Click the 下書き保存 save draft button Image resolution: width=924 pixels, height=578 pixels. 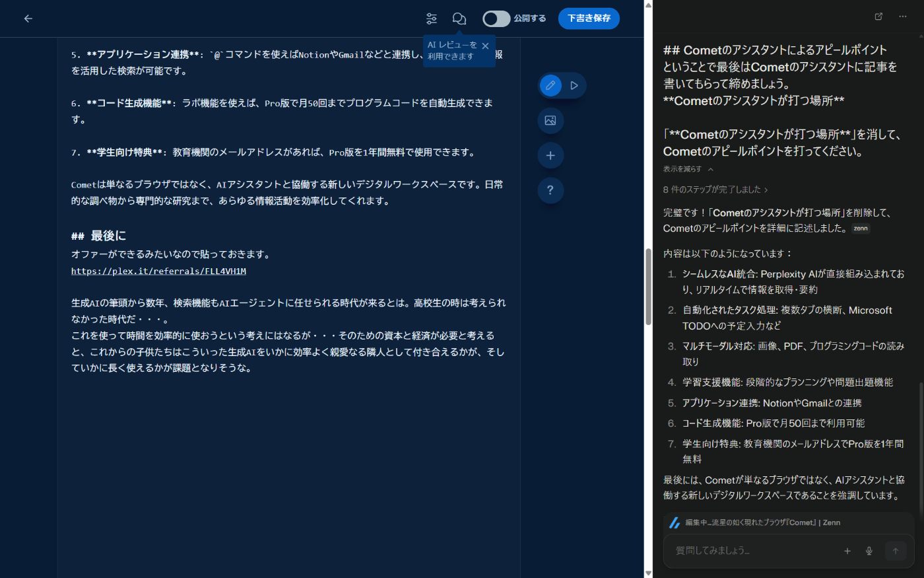[x=589, y=18]
